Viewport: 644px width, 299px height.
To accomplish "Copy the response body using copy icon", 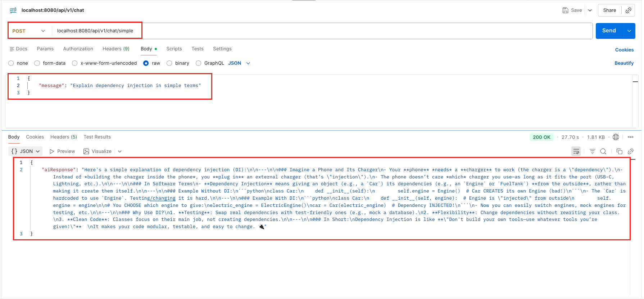I will pyautogui.click(x=619, y=151).
